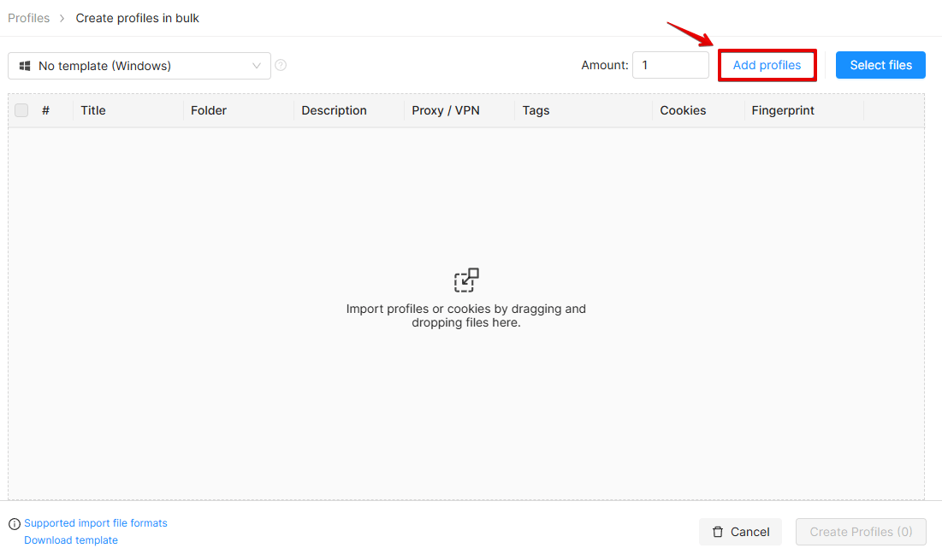Click the Create Profiles (0) button

[861, 532]
